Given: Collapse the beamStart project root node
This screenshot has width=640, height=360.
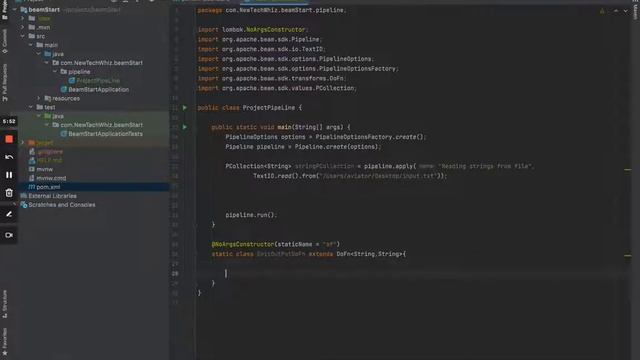Looking at the screenshot, I should pos(15,9).
